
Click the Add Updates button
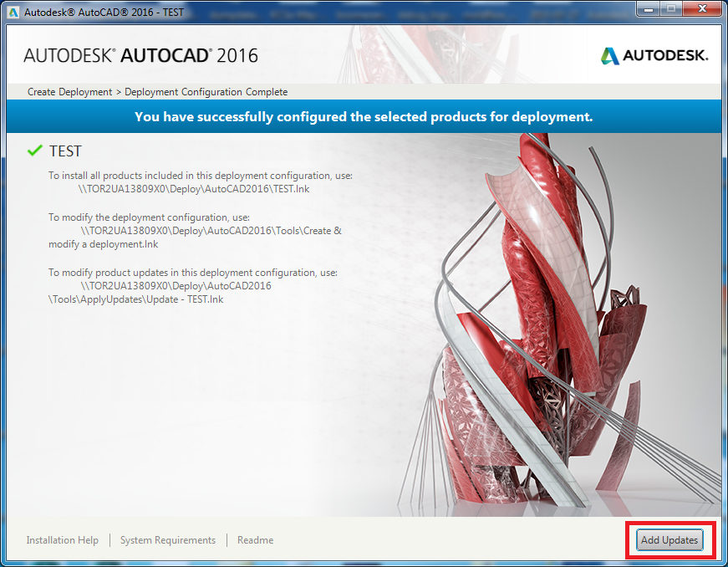[669, 540]
